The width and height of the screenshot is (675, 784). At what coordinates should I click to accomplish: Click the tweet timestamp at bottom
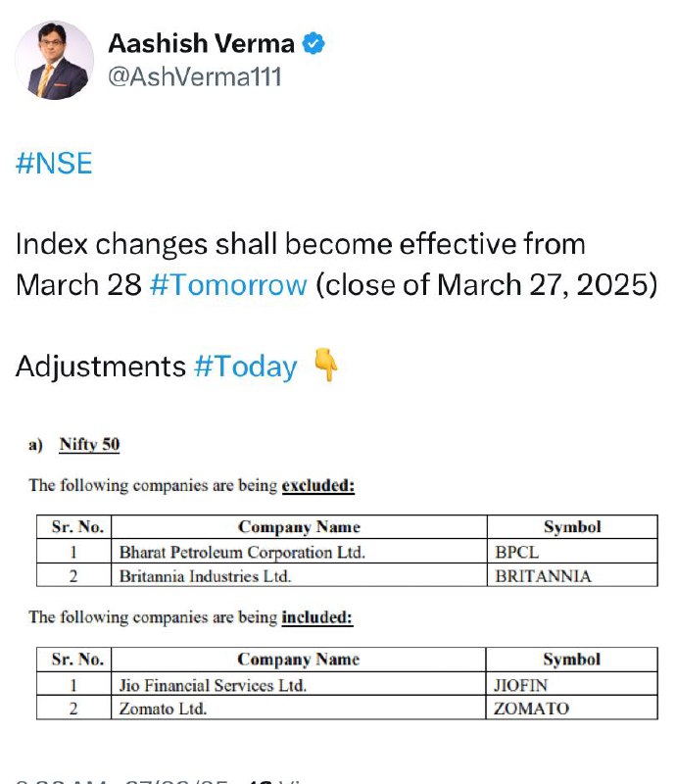121,781
